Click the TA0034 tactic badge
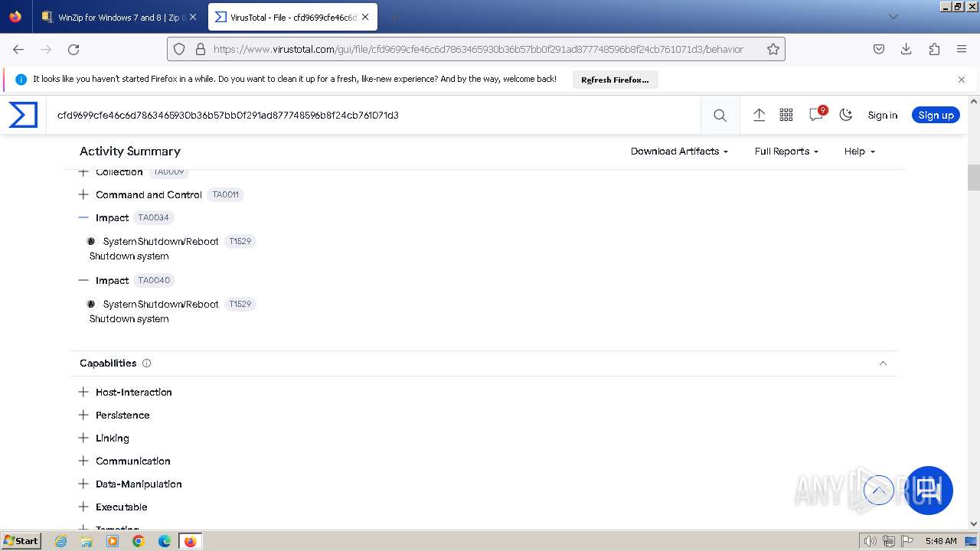The height and width of the screenshot is (551, 980). [x=154, y=217]
